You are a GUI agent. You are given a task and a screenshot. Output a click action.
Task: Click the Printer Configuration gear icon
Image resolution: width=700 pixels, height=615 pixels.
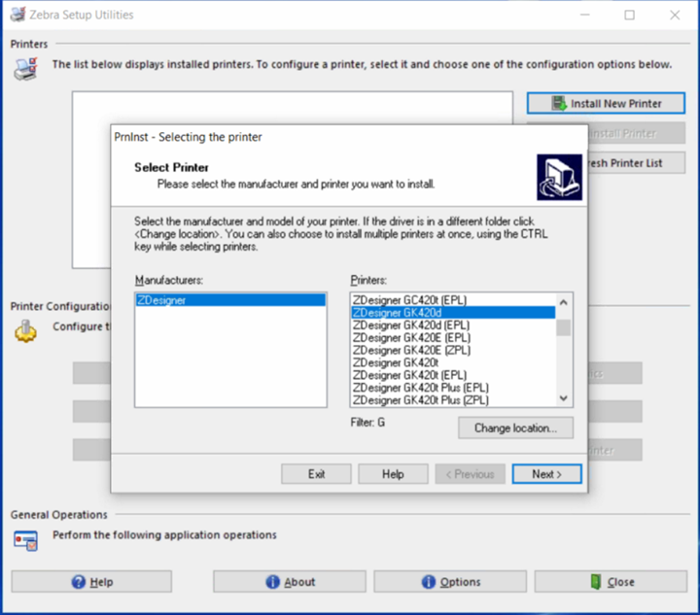(x=25, y=331)
